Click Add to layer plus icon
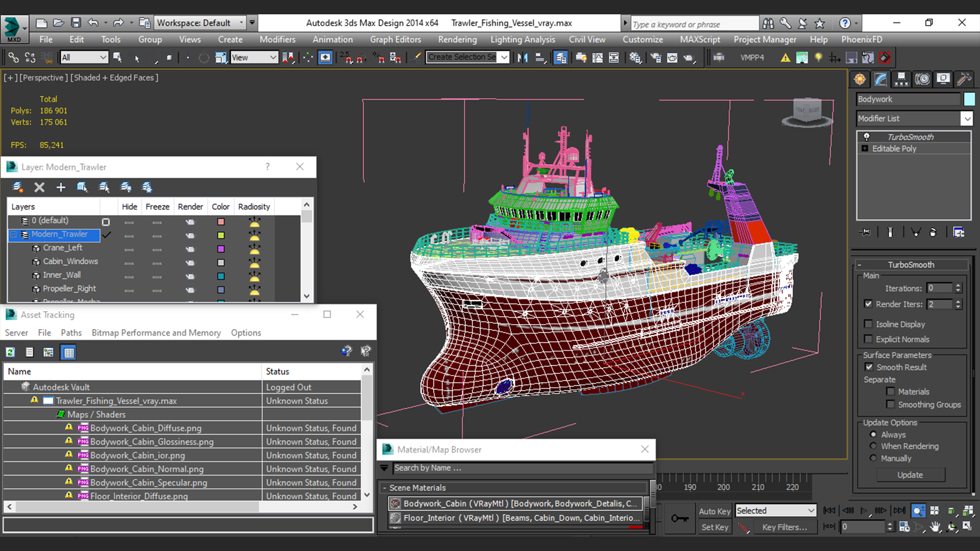The height and width of the screenshot is (551, 980). (61, 187)
